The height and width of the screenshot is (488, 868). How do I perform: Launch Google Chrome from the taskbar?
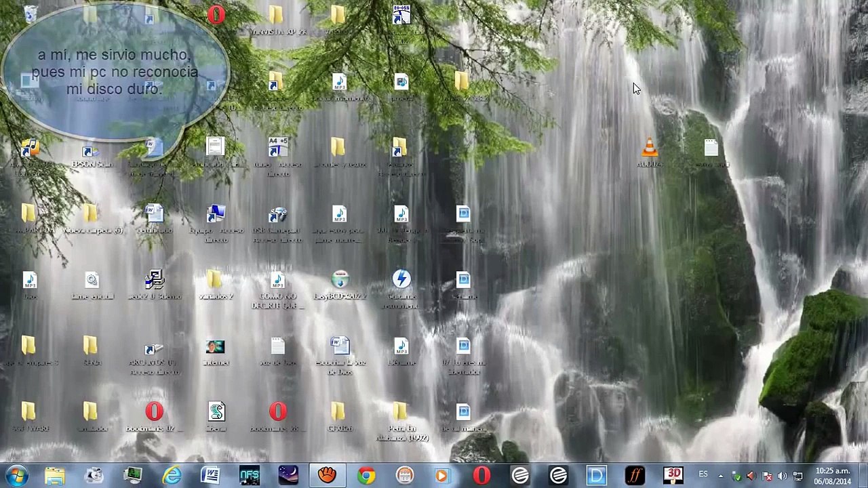click(x=366, y=475)
